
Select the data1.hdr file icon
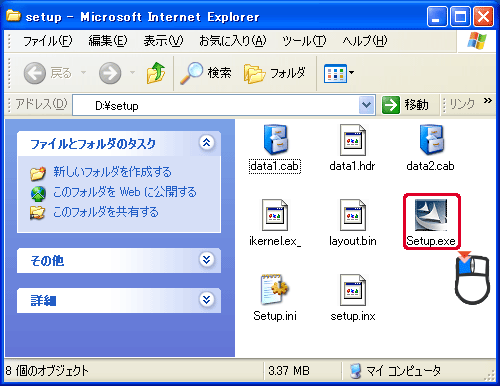[x=352, y=140]
